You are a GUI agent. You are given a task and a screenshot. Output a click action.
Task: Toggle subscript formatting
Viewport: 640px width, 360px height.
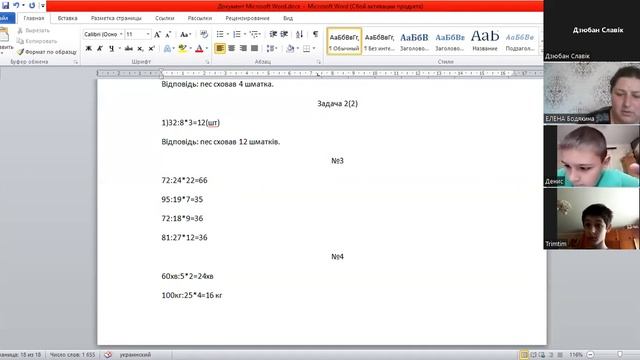pyautogui.click(x=140, y=49)
